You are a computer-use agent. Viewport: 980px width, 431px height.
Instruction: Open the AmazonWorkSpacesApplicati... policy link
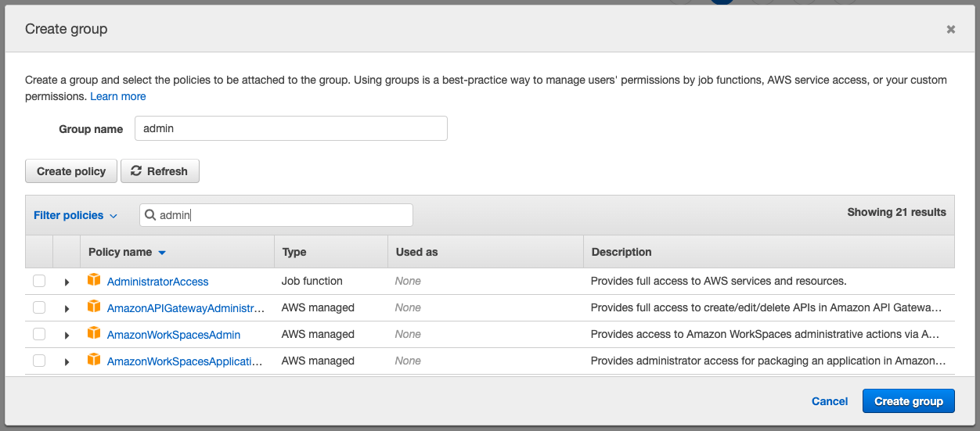click(185, 361)
